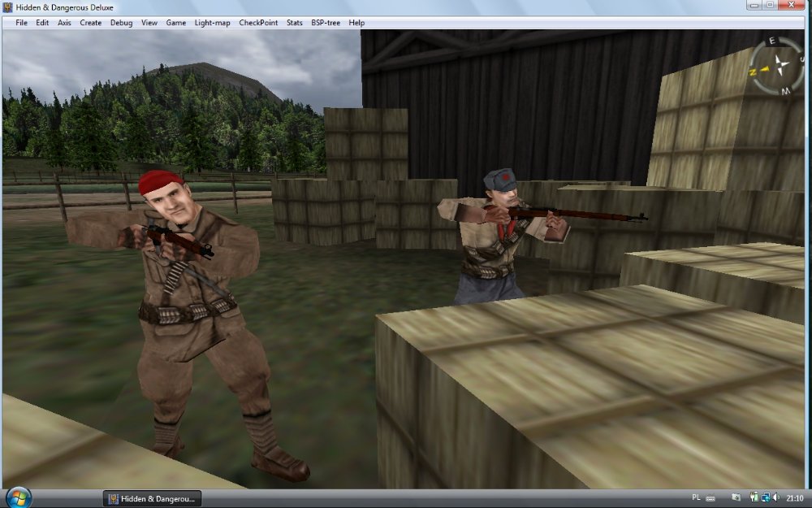Open the Axis menu

(x=64, y=23)
